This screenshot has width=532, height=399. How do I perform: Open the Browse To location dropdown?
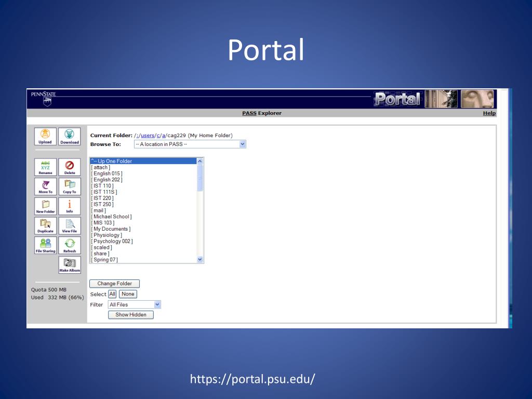190,144
